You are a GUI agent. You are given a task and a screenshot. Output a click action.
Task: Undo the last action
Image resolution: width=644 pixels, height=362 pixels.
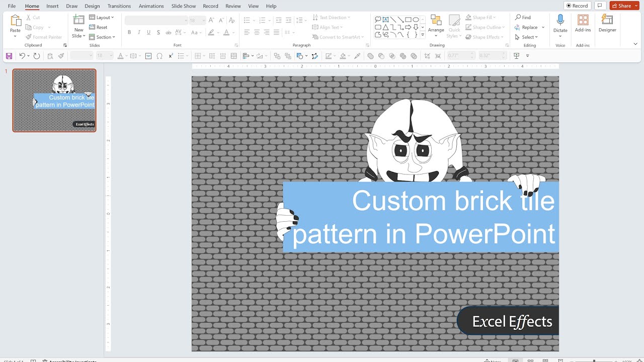coord(22,56)
